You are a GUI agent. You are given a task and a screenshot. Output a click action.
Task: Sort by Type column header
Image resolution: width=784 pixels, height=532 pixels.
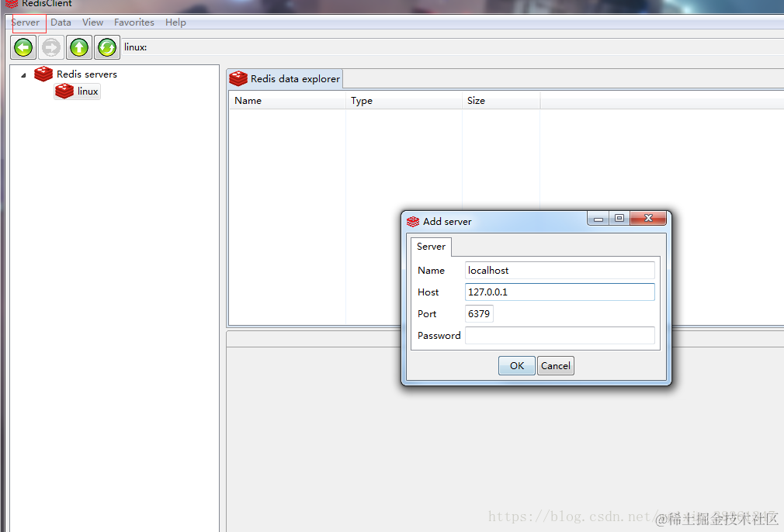tap(404, 100)
